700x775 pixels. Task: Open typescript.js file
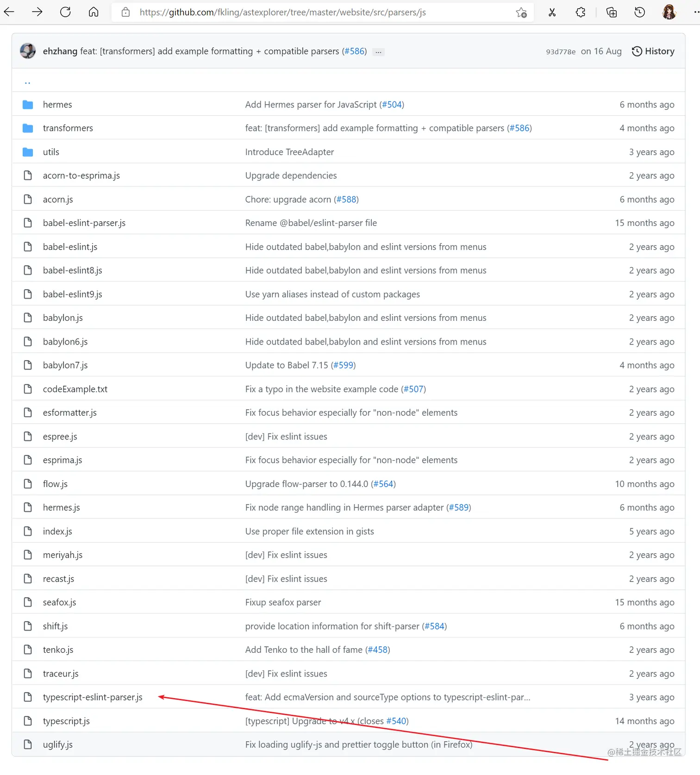(66, 721)
